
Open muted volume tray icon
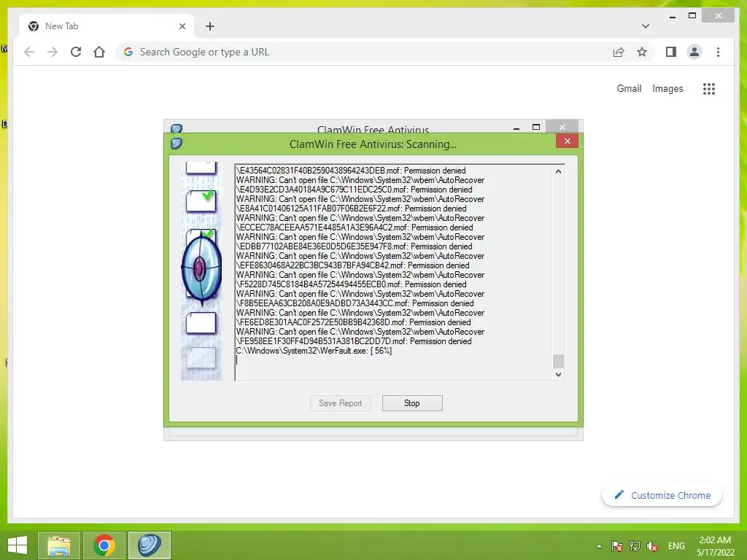coord(652,546)
